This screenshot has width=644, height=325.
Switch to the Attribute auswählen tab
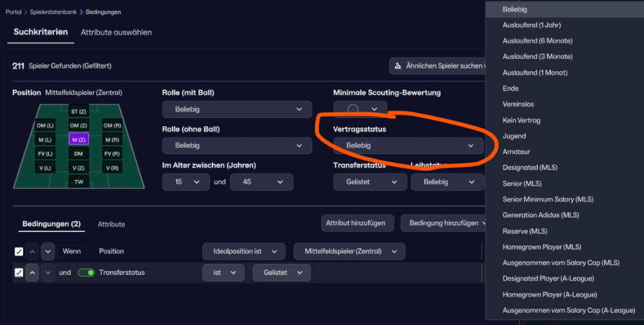[116, 32]
